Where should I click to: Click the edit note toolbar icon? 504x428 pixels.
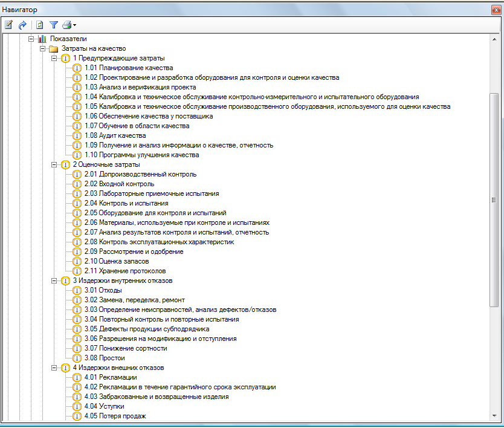pyautogui.click(x=8, y=25)
